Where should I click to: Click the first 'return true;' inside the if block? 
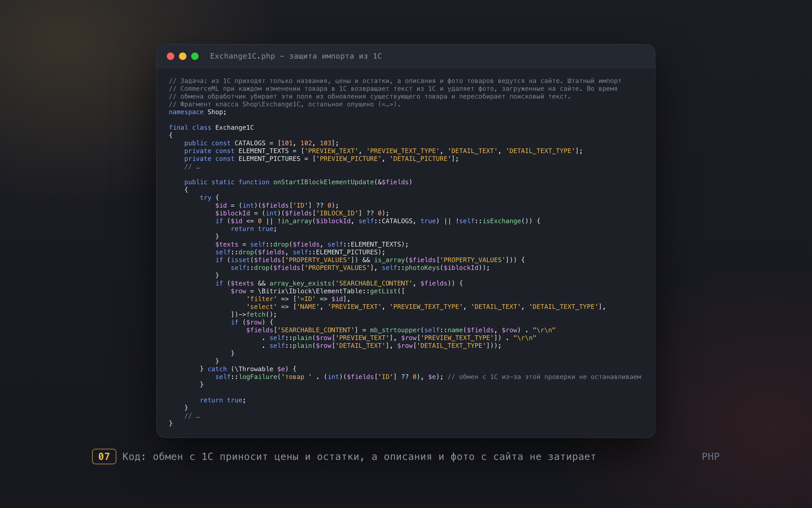[x=254, y=229]
